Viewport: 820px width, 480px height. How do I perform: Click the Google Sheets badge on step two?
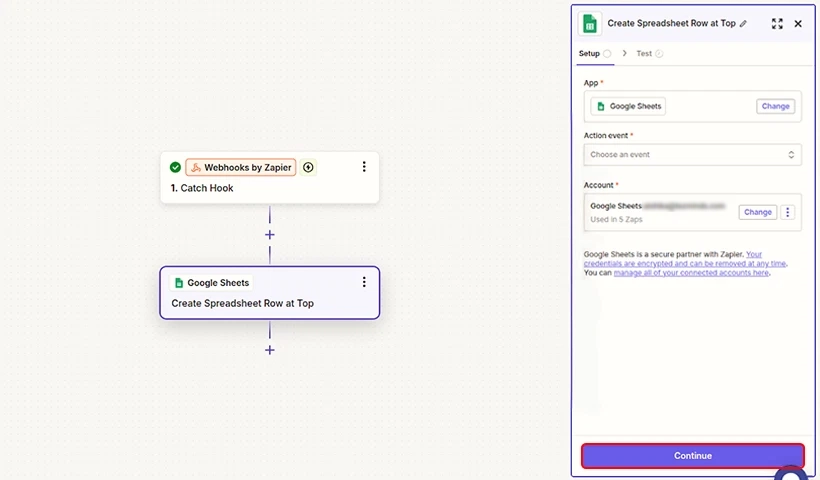[212, 283]
